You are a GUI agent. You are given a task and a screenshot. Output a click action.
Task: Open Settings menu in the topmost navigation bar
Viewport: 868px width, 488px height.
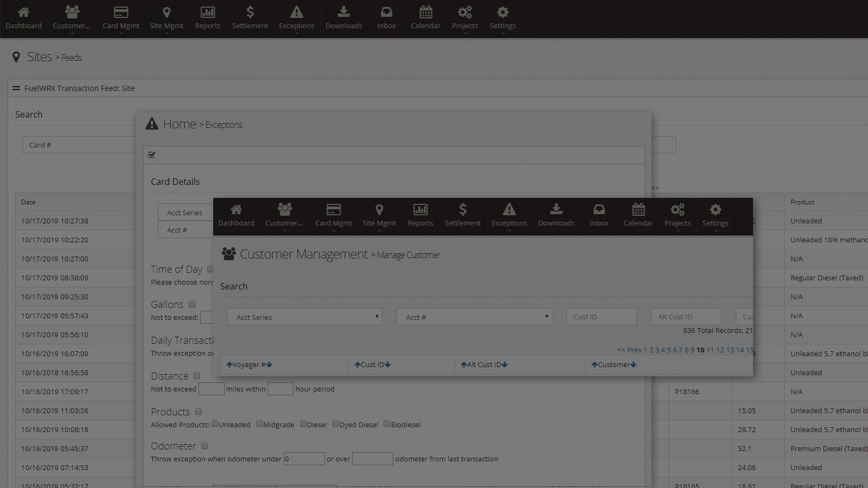[502, 18]
